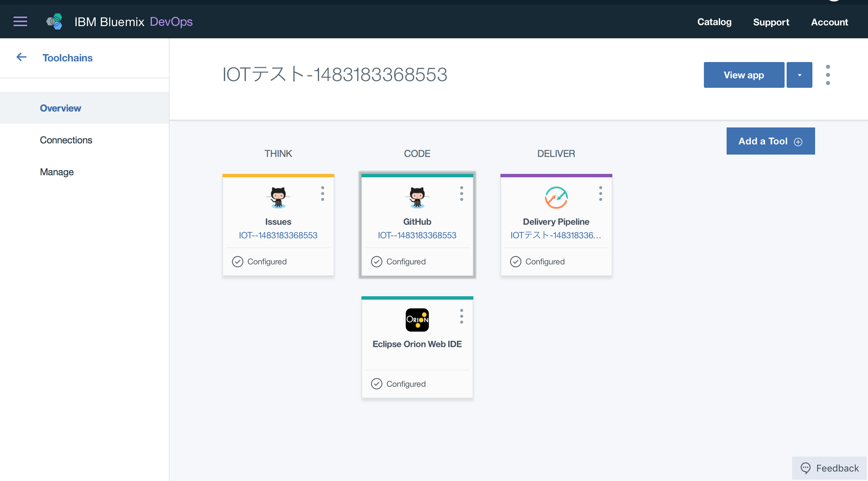868x481 pixels.
Task: Click the GitHub card title
Action: pyautogui.click(x=417, y=221)
